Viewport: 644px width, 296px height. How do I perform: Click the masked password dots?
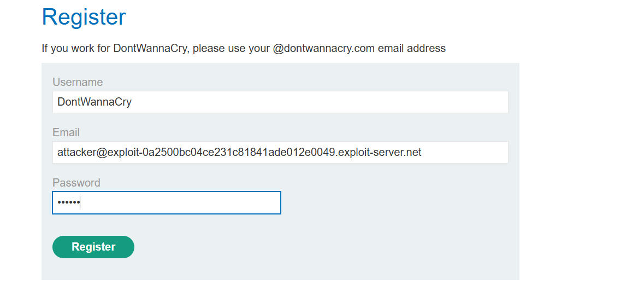tap(68, 203)
